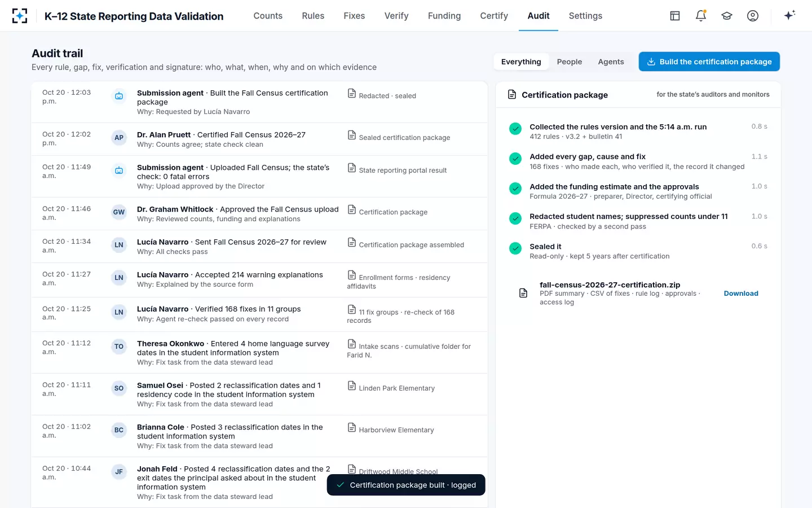
Task: Click the graduation cap icon
Action: pyautogui.click(x=727, y=16)
